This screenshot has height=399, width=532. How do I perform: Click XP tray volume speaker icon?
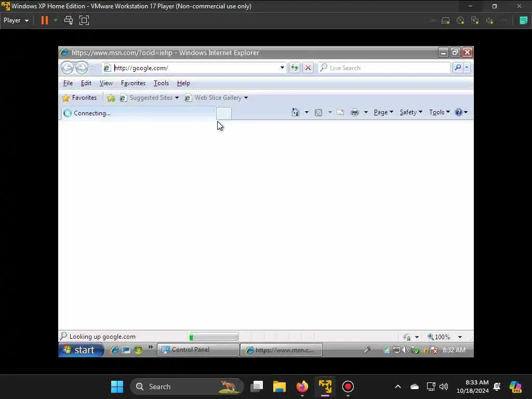405,350
